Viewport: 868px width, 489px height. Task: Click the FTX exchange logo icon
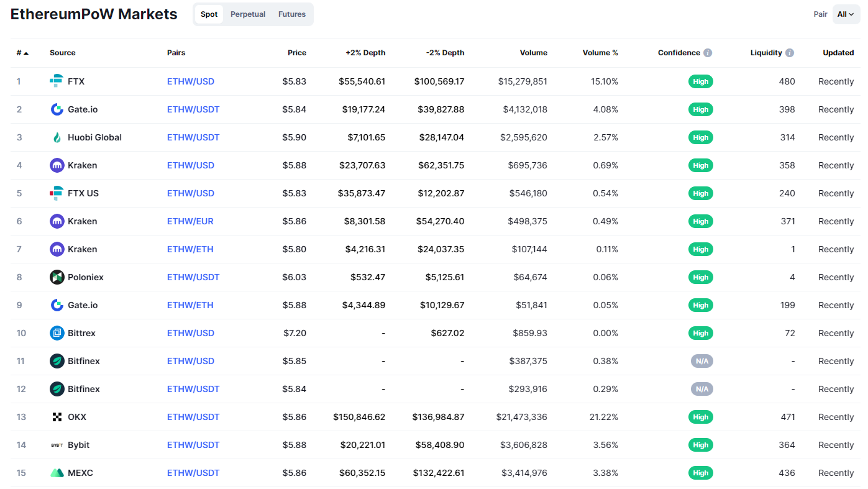(x=57, y=81)
